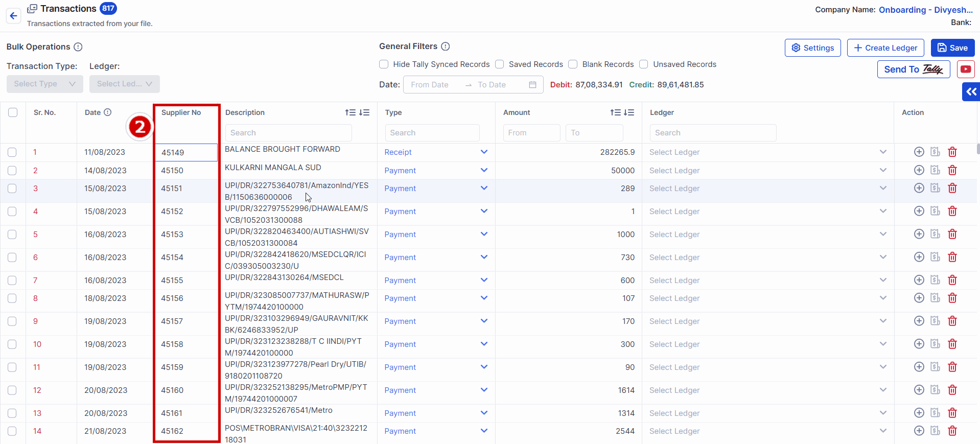Open Payment type dropdown for KULKARNI row
This screenshot has height=444, width=980.
(436, 171)
